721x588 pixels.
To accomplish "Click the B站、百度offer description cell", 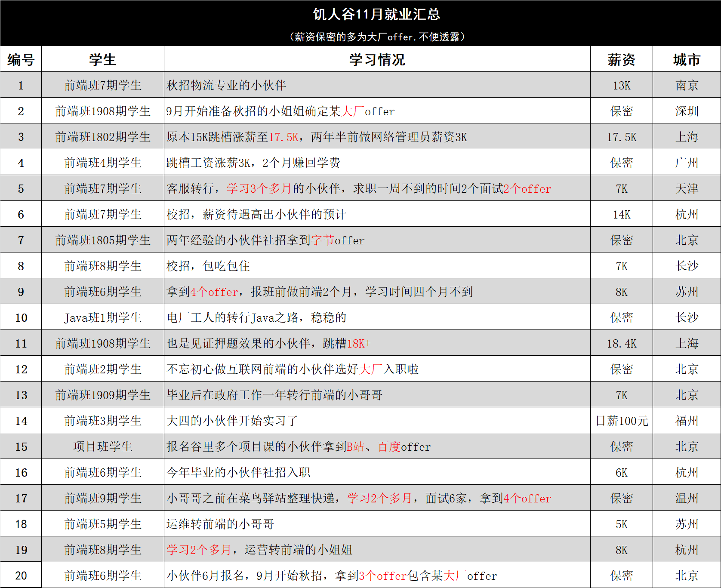I will 377,446.
